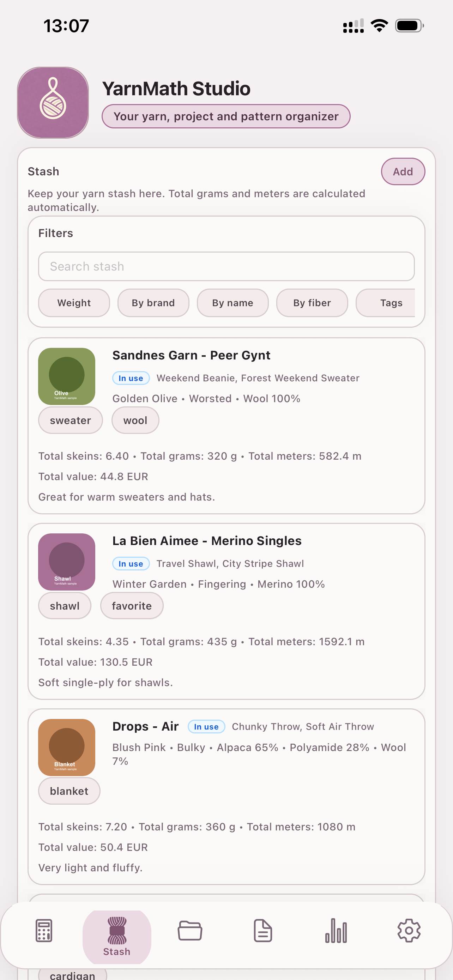The image size is (453, 980).
Task: Open the 'By fiber' filter dropdown
Action: click(x=312, y=303)
